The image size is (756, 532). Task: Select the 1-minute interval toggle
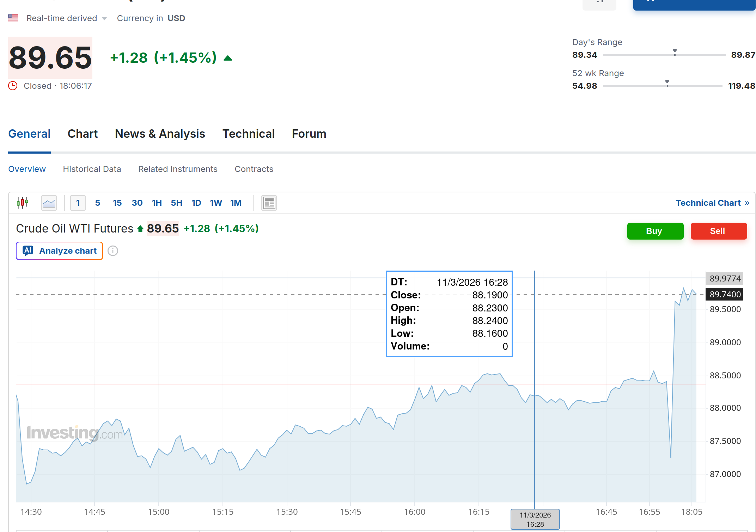point(78,203)
